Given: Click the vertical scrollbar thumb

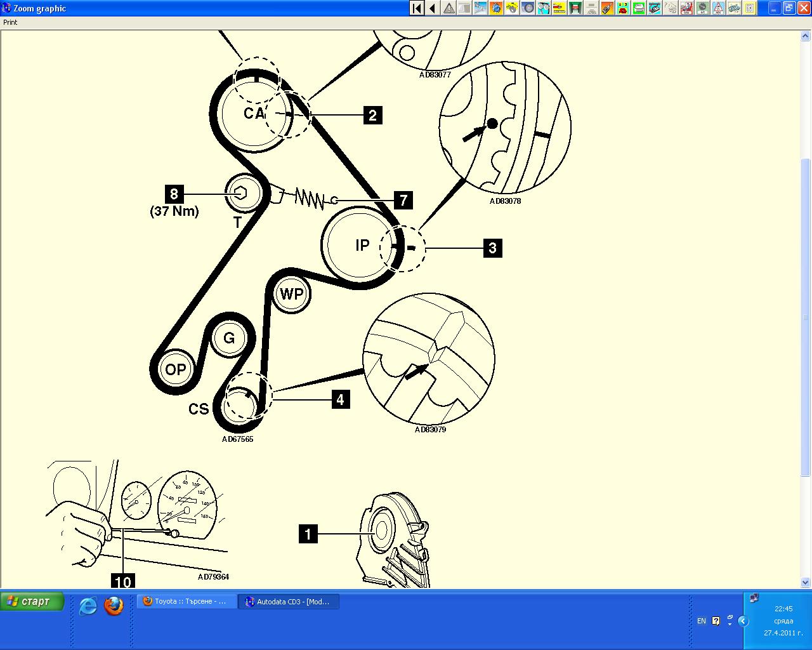Looking at the screenshot, I should (x=806, y=317).
